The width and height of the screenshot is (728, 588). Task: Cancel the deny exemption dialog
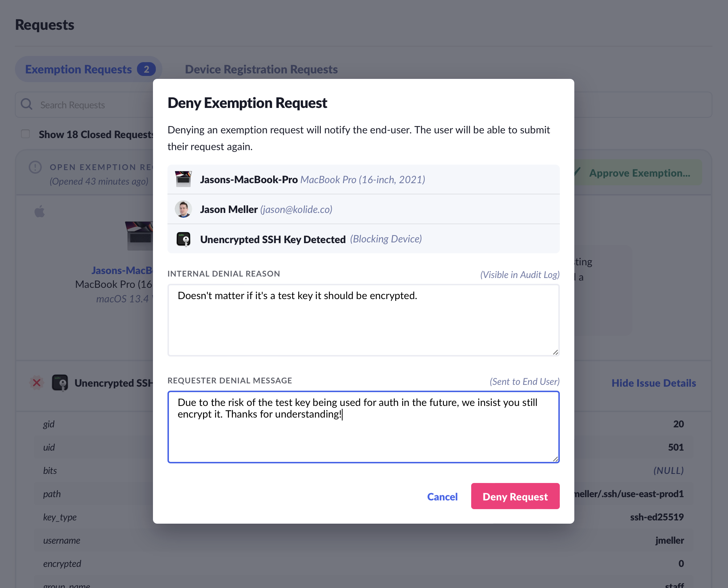coord(442,496)
